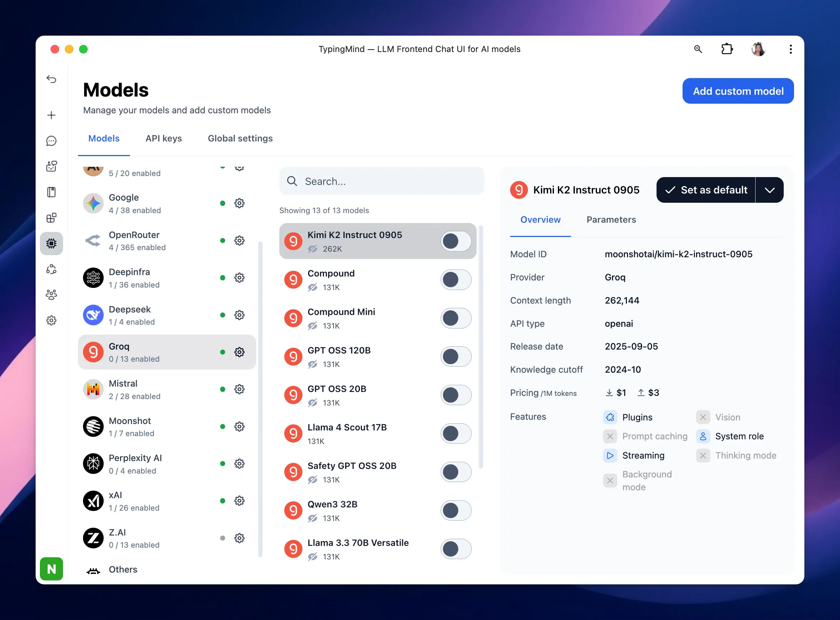Select the Overview tab
The width and height of the screenshot is (840, 620).
(540, 219)
